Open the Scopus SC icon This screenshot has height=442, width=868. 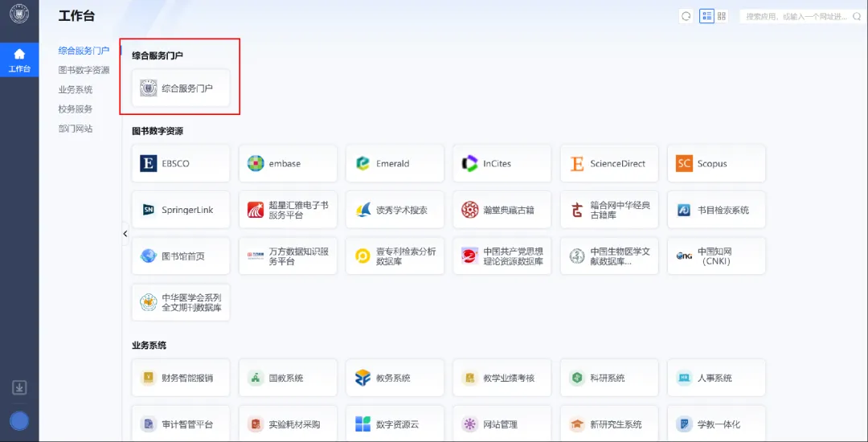point(684,164)
